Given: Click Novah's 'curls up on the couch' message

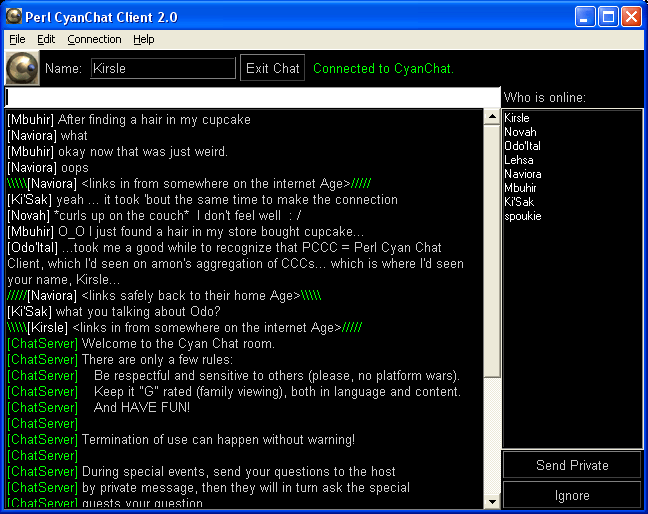Looking at the screenshot, I should coord(154,216).
